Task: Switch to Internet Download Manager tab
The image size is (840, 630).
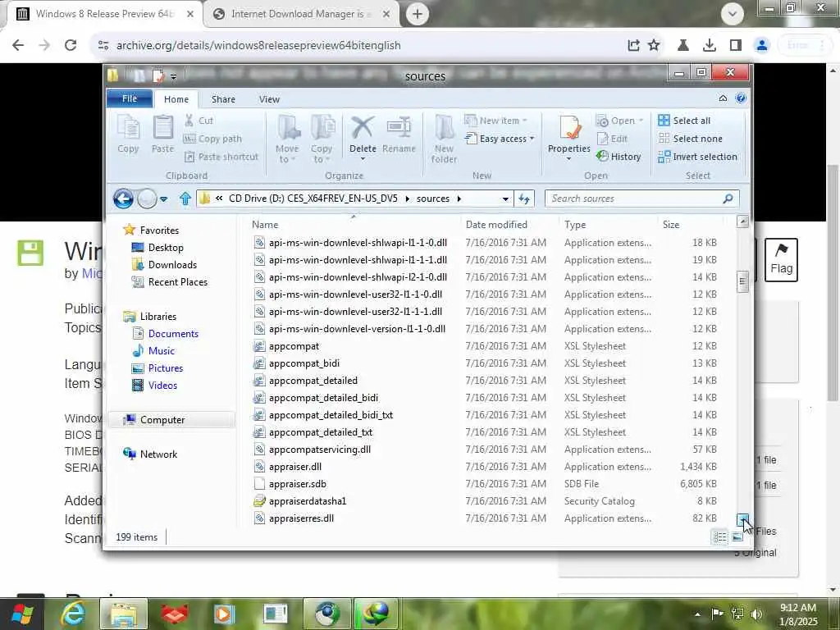Action: [x=301, y=14]
